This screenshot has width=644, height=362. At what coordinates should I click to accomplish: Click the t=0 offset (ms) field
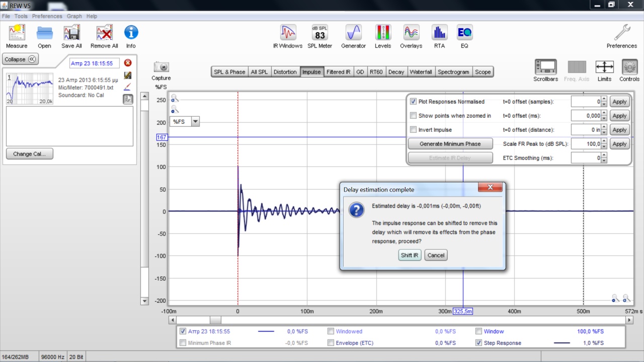[x=586, y=116]
